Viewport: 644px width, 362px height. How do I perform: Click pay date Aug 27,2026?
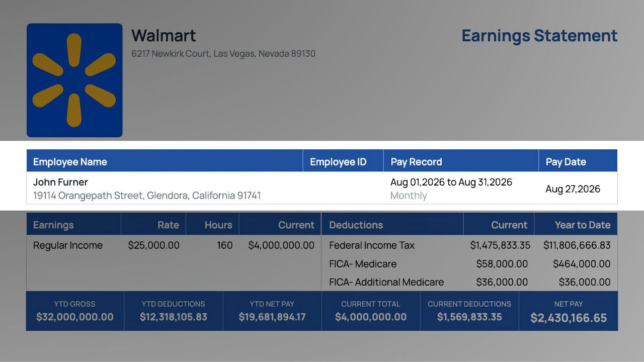pyautogui.click(x=573, y=189)
